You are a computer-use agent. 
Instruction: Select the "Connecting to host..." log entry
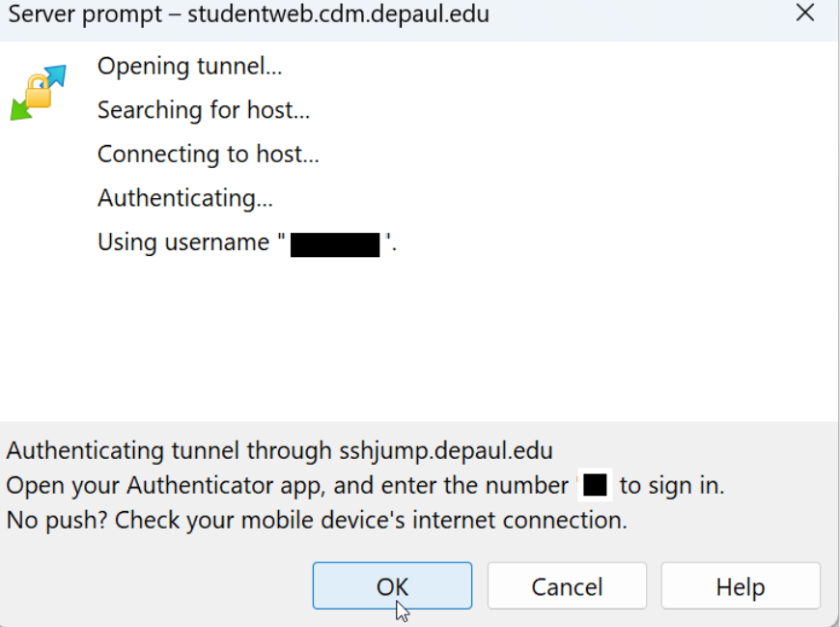(208, 154)
